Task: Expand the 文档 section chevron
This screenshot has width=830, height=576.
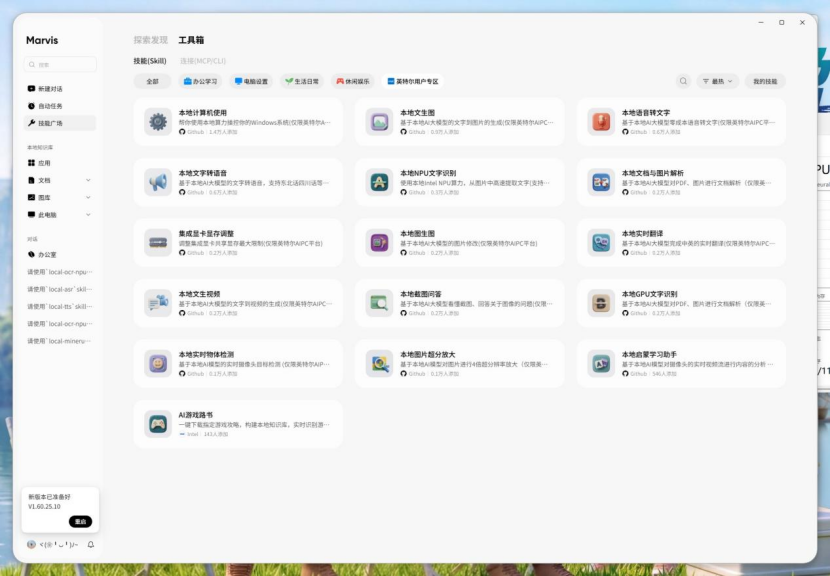Action: click(x=88, y=180)
